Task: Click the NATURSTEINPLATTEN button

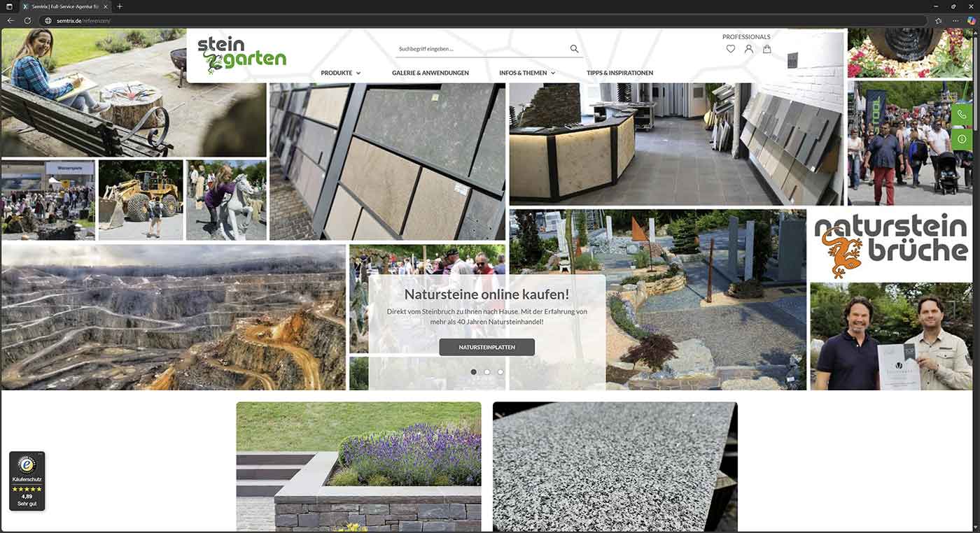Action: pos(486,346)
